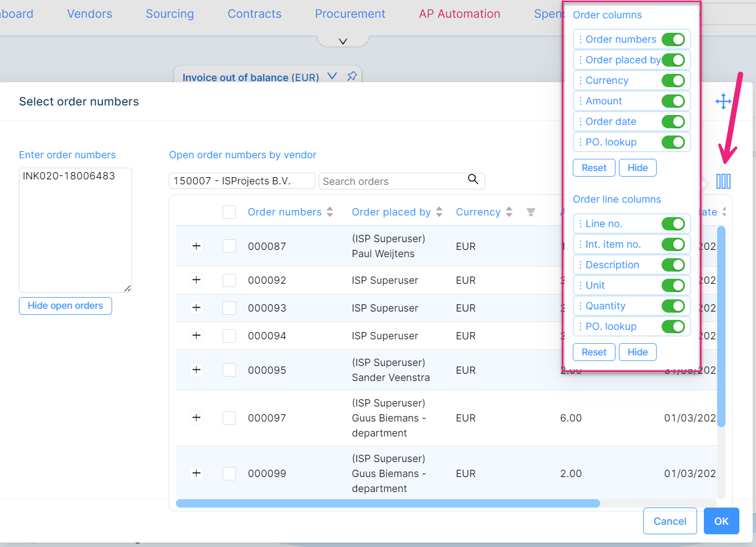Go to the Contracts menu

click(x=254, y=14)
